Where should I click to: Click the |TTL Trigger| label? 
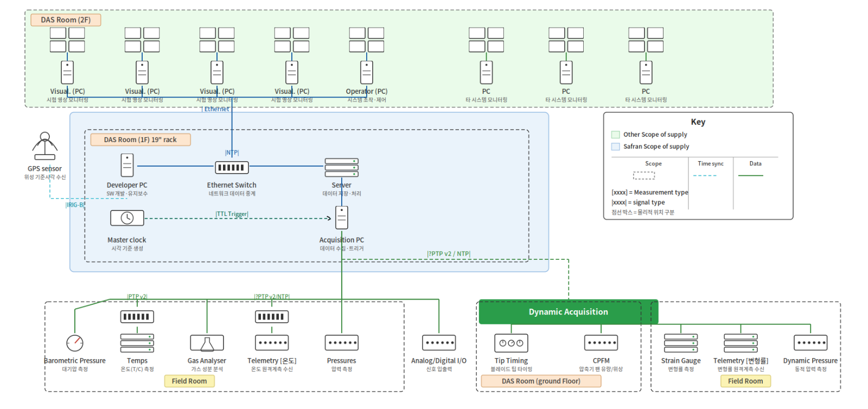pyautogui.click(x=232, y=214)
